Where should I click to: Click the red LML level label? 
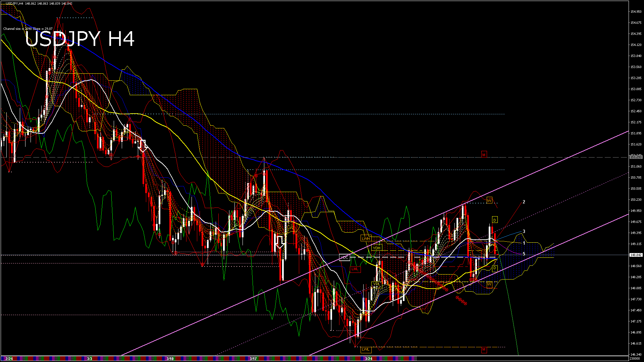point(355,269)
